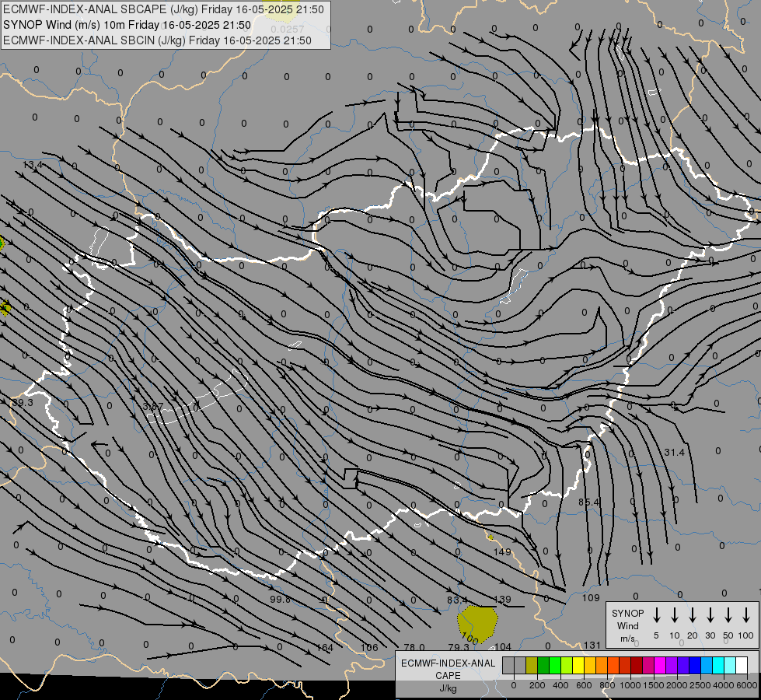The height and width of the screenshot is (700, 761).
Task: Click the SBCAPE title line in header box
Action: [x=163, y=9]
